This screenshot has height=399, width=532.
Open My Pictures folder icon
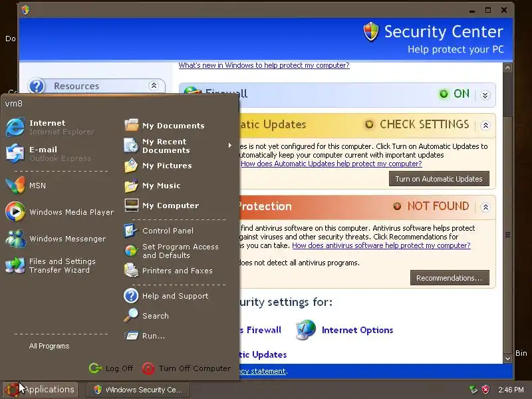pos(131,166)
